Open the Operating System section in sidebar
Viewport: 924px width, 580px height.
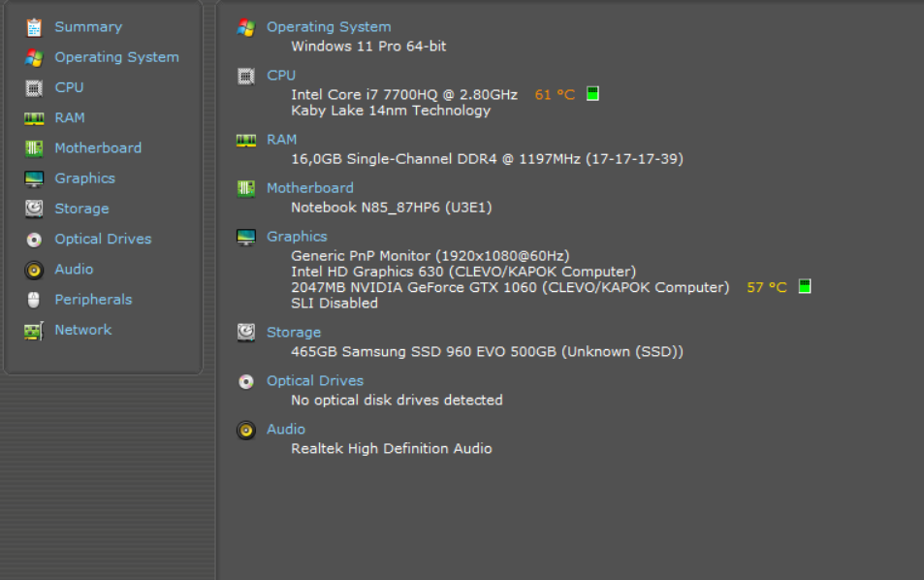116,57
